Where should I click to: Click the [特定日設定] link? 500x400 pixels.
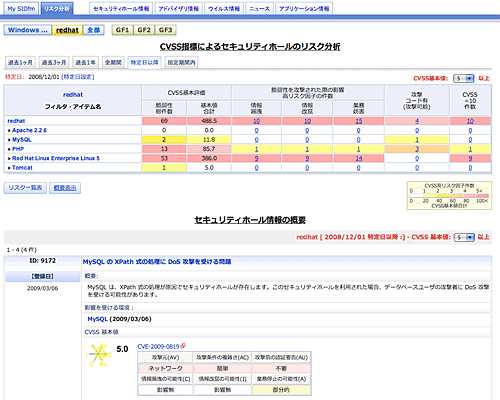click(x=78, y=77)
